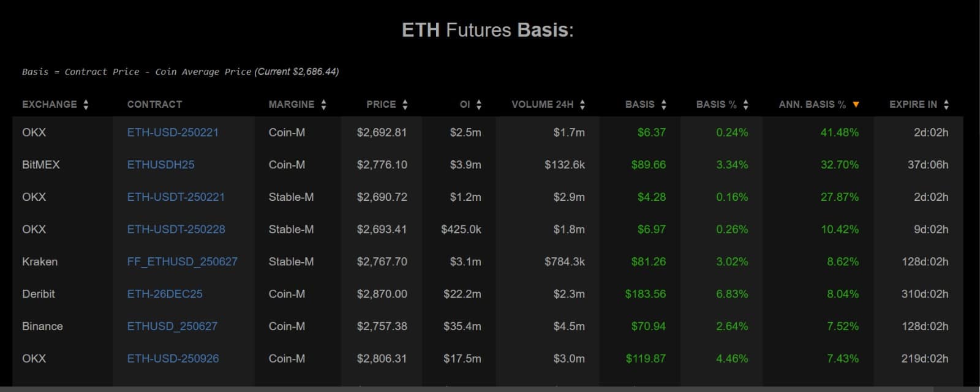Click the Expire In sort arrows

[x=946, y=105]
